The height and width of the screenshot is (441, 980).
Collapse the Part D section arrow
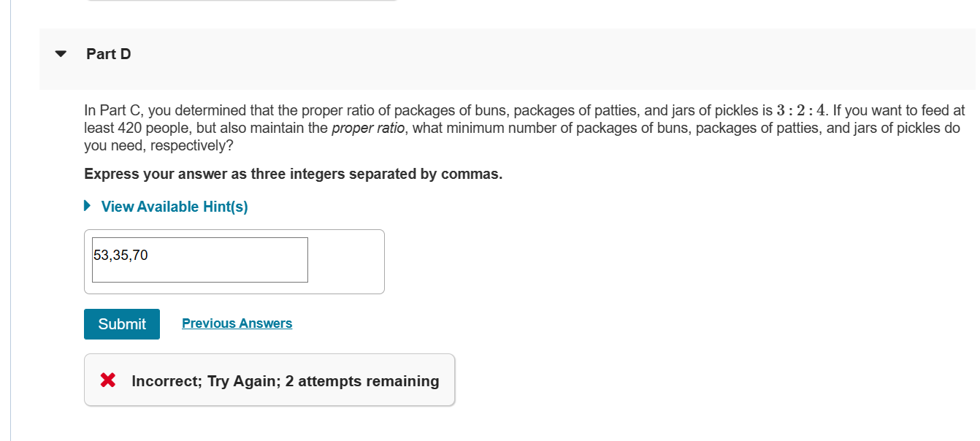[x=61, y=54]
